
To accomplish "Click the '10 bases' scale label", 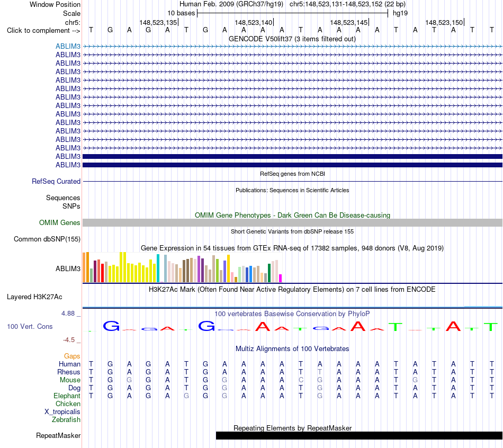I will coord(181,13).
